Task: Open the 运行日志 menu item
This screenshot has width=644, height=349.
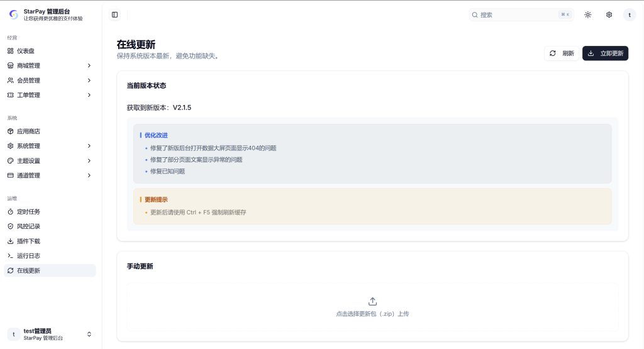Action: coord(50,256)
